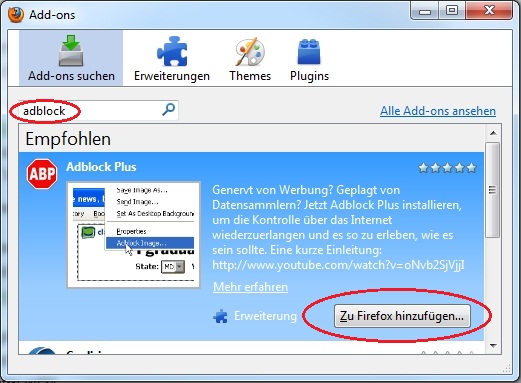
Task: Click the magnifier search icon
Action: click(168, 109)
